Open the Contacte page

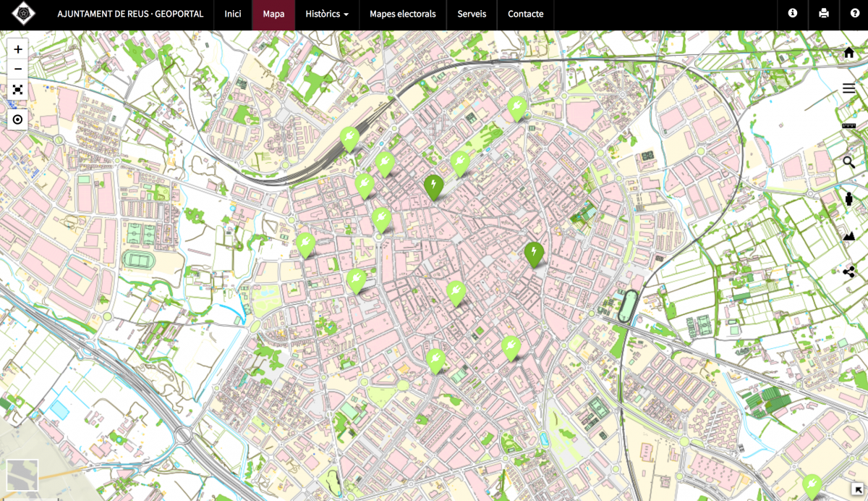(x=525, y=14)
